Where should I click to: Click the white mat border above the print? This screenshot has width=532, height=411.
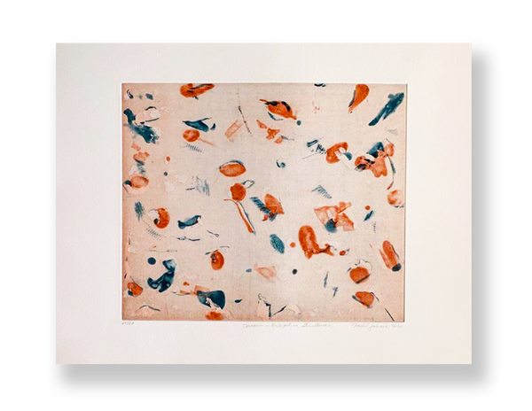263,62
